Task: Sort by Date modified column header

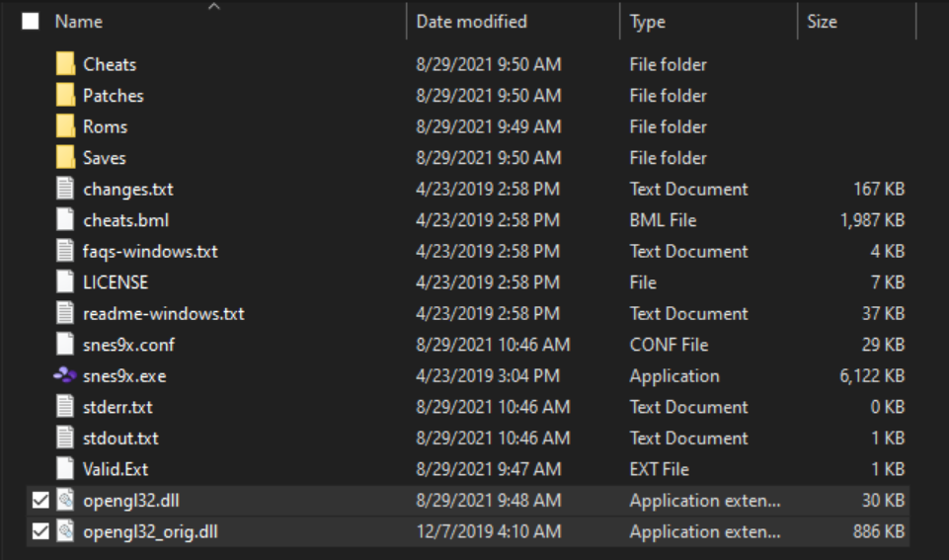Action: coord(471,22)
